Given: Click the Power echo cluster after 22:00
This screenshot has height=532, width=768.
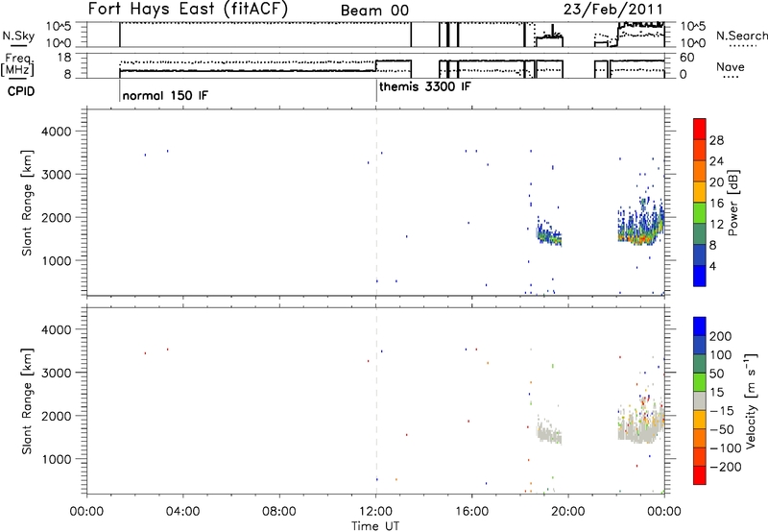Looking at the screenshot, I should coord(640,223).
